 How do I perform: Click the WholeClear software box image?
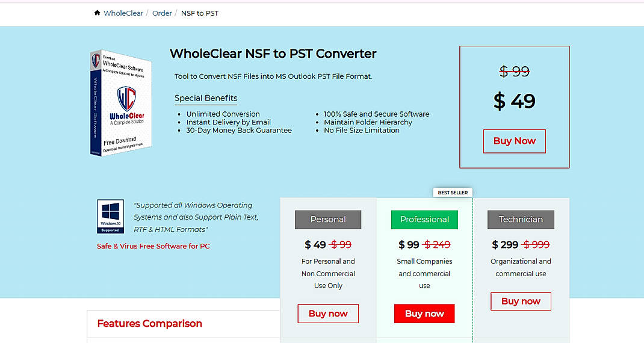coord(121,103)
